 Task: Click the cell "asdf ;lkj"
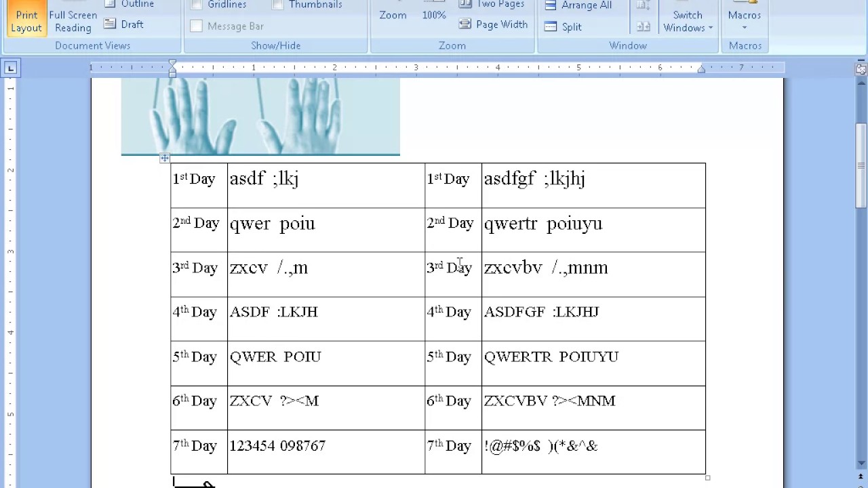coord(326,185)
